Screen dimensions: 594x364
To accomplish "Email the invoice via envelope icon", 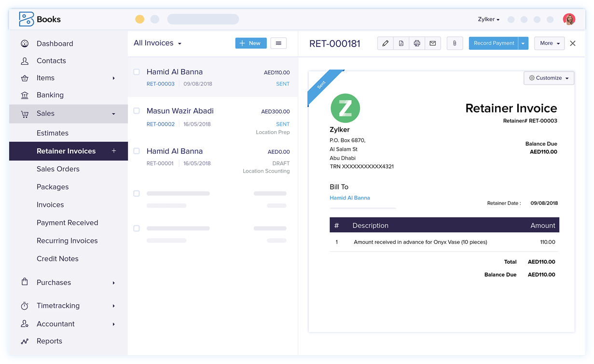I will [433, 43].
